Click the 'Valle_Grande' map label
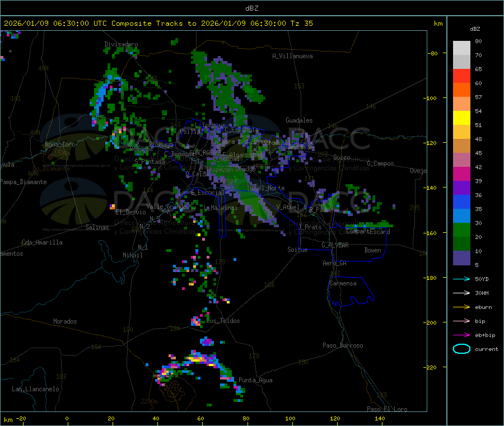This screenshot has width=504, height=426. point(166,206)
